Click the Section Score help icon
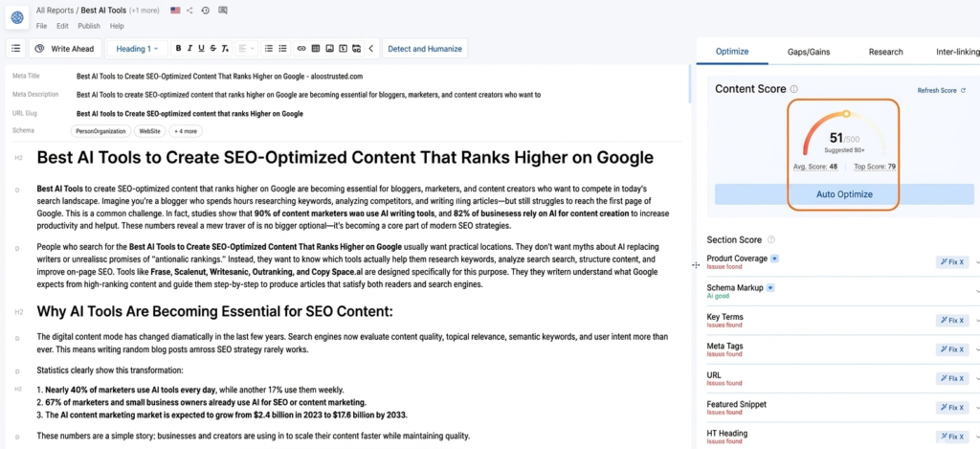980x449 pixels. tap(771, 239)
